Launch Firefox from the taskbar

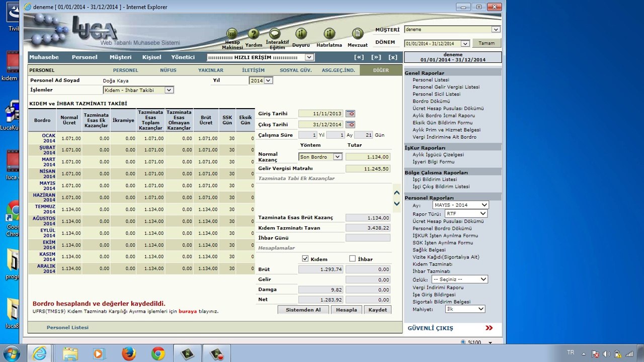pos(129,353)
